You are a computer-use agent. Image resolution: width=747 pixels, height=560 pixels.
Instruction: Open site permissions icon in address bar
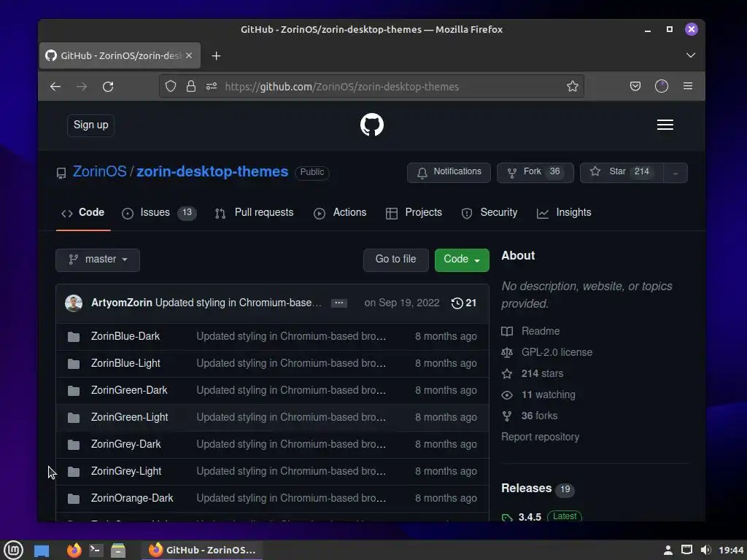tap(212, 86)
